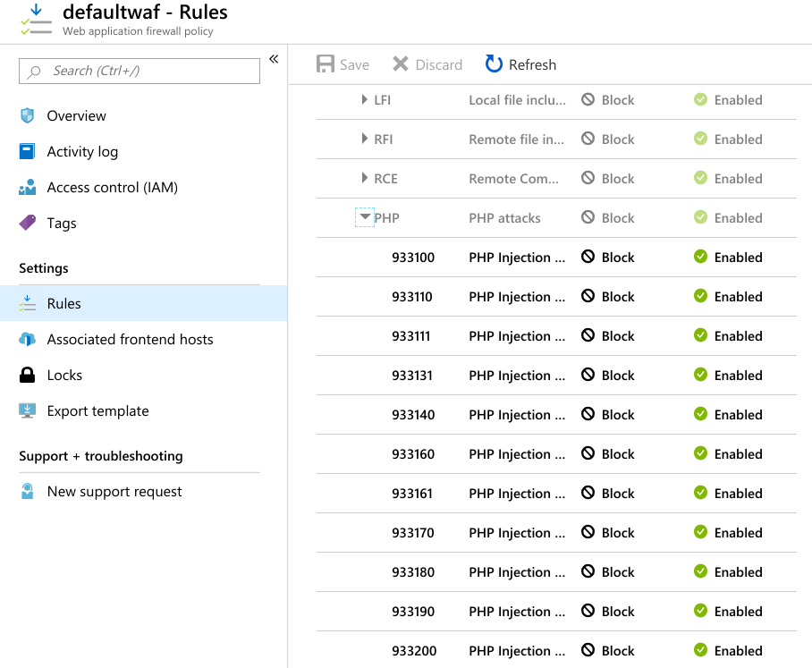Click the Activity log icon
Viewport: 812px width, 668px height.
28,151
